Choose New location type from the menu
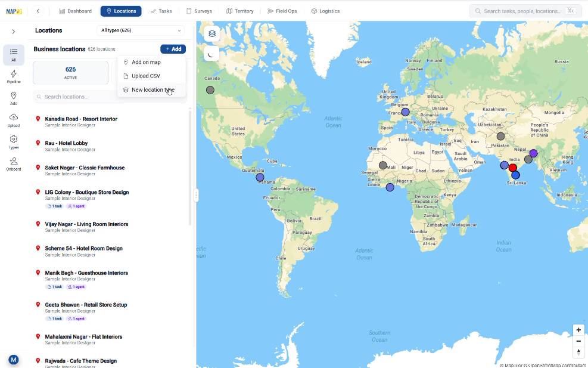The height and width of the screenshot is (368, 588). [x=151, y=89]
